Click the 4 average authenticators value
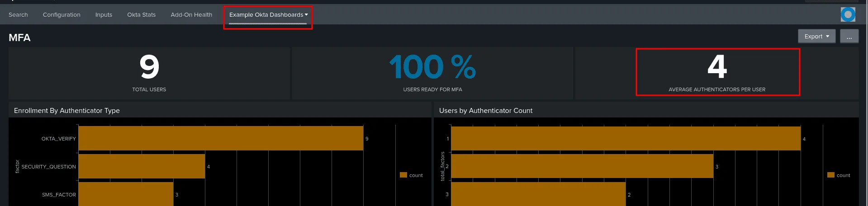868x206 pixels. pyautogui.click(x=717, y=66)
